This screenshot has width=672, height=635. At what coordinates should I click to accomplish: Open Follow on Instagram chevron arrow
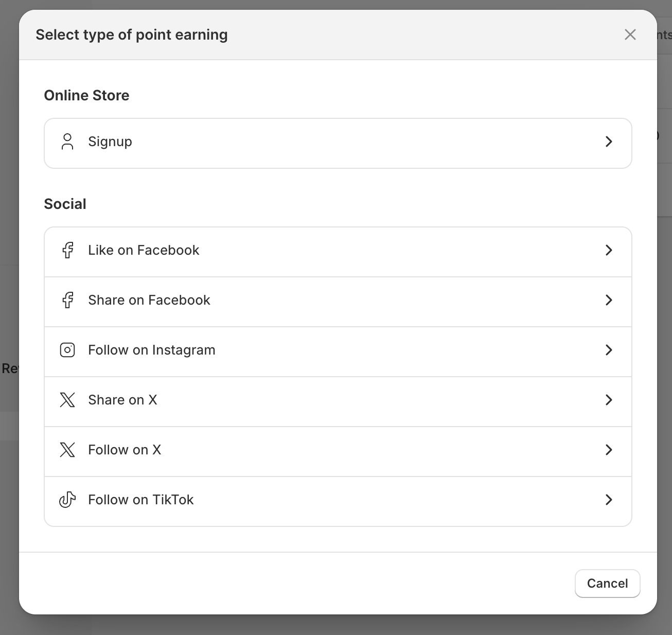609,350
